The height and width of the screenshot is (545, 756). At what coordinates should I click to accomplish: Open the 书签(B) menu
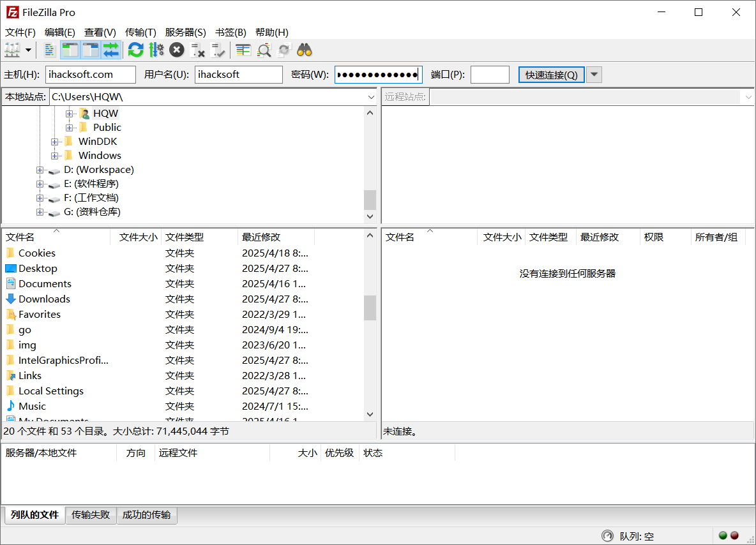coord(231,33)
